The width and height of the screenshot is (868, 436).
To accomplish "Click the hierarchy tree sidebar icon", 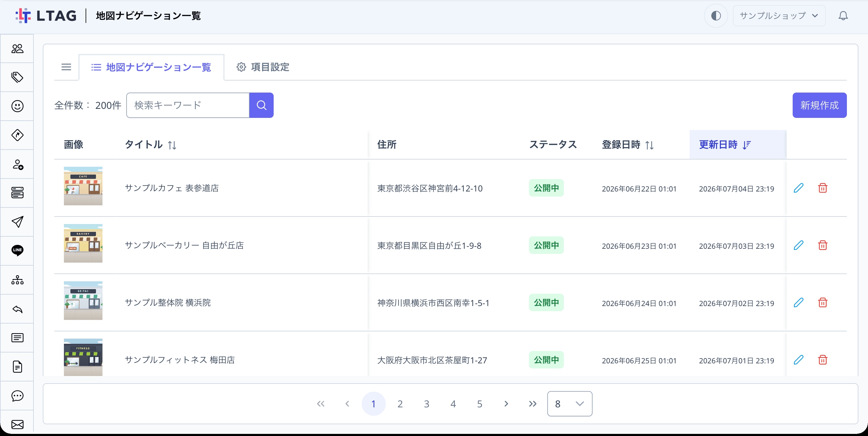I will [x=17, y=280].
